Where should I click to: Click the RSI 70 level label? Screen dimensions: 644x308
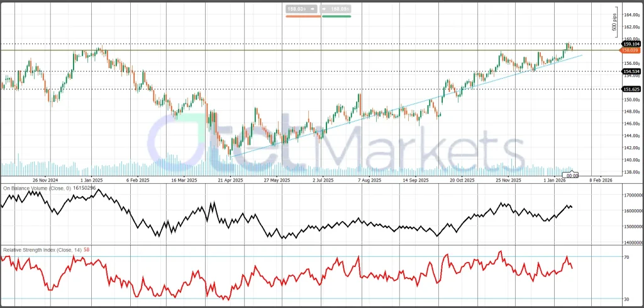[x=627, y=257]
